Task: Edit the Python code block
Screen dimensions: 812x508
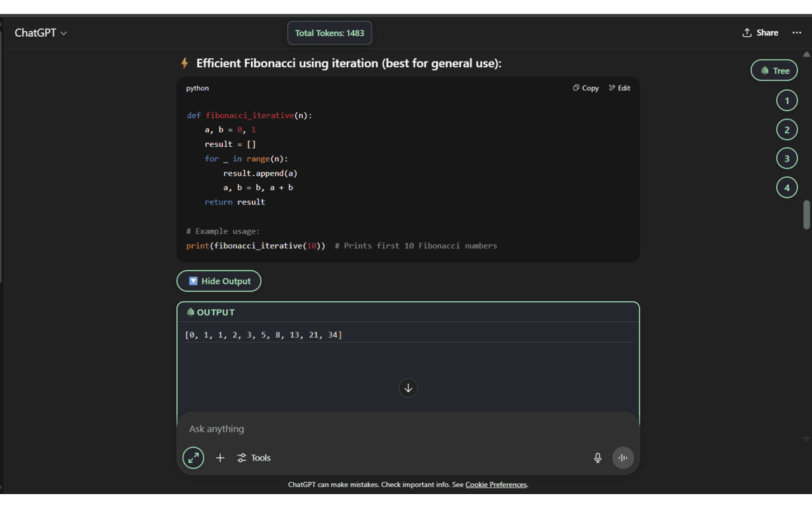Action: point(620,88)
